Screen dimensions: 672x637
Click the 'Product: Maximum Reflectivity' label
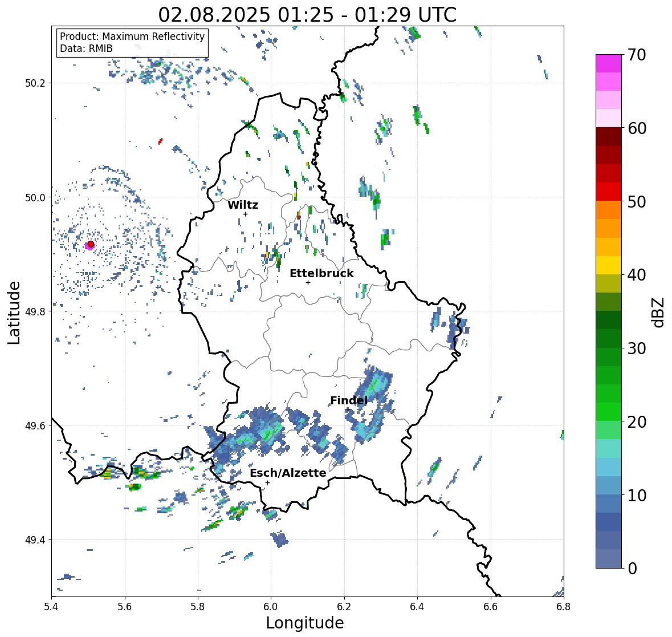[132, 36]
